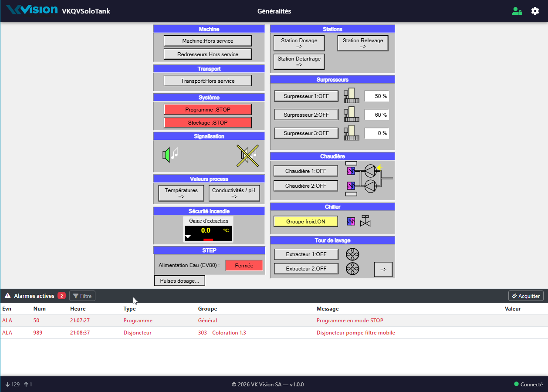Open Station Dosage page

click(299, 43)
